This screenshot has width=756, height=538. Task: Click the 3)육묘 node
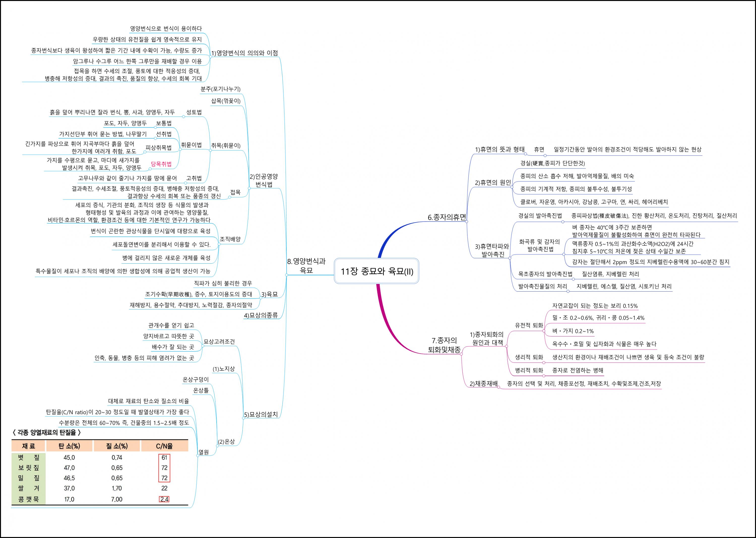tap(269, 295)
